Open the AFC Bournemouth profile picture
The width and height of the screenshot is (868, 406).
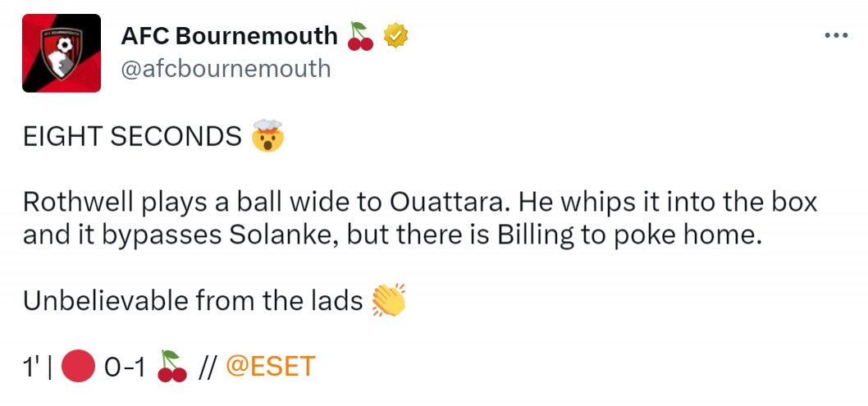[62, 53]
